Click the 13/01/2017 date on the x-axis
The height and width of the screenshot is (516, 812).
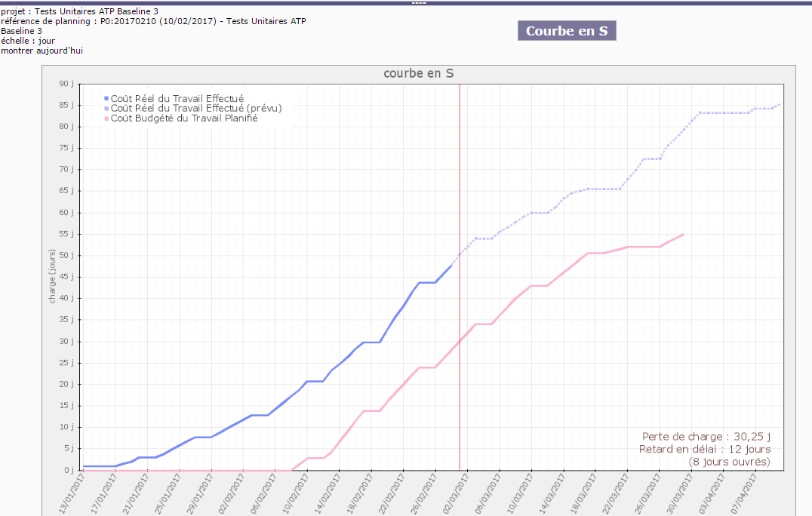(x=75, y=493)
